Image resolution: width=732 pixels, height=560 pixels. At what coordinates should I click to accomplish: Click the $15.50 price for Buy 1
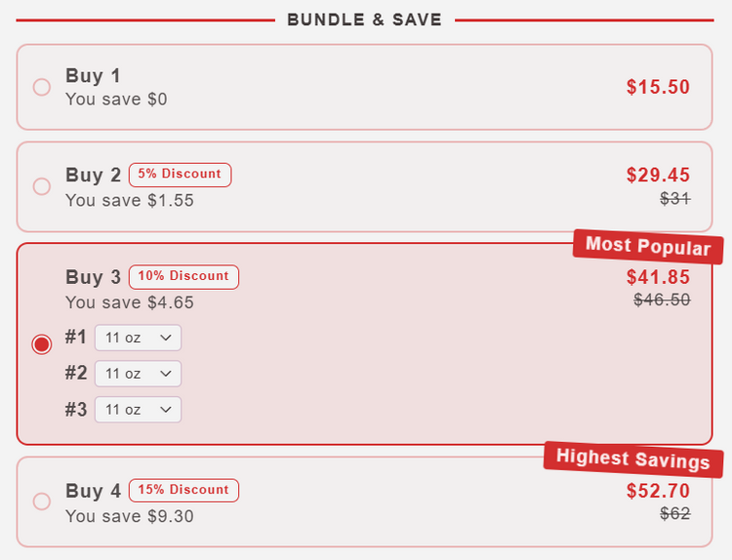[x=658, y=87]
